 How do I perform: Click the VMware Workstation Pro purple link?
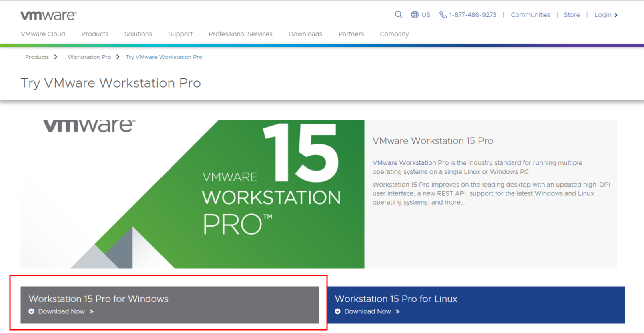(411, 163)
